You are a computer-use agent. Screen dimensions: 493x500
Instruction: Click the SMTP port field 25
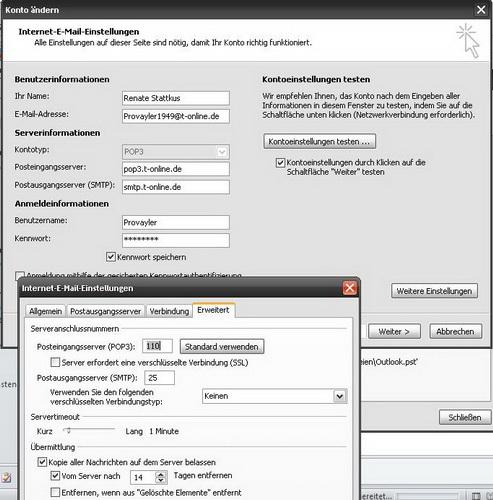[159, 378]
